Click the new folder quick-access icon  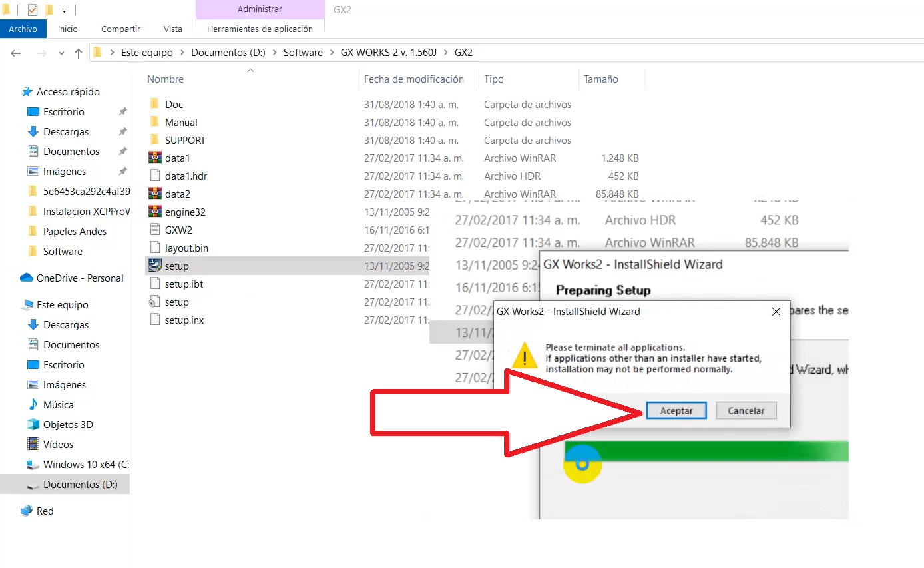click(x=49, y=10)
